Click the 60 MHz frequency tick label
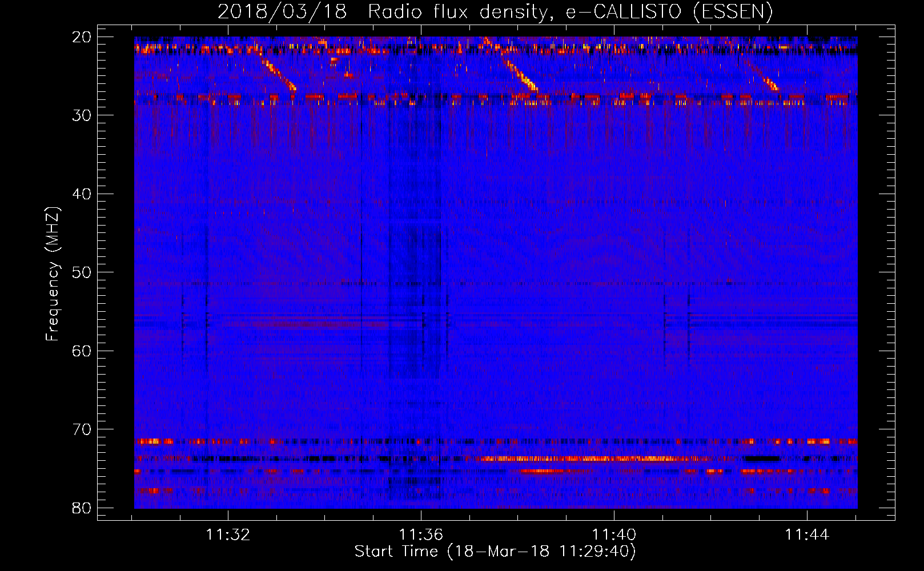The height and width of the screenshot is (571, 924). click(x=82, y=351)
